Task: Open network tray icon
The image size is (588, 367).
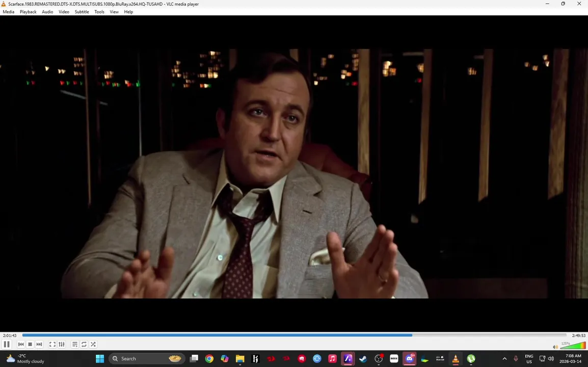Action: pos(542,359)
